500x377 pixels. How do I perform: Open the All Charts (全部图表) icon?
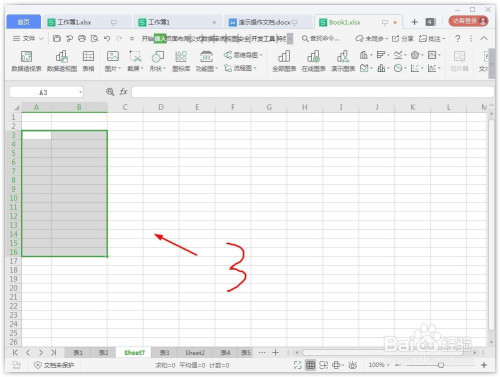[x=284, y=61]
